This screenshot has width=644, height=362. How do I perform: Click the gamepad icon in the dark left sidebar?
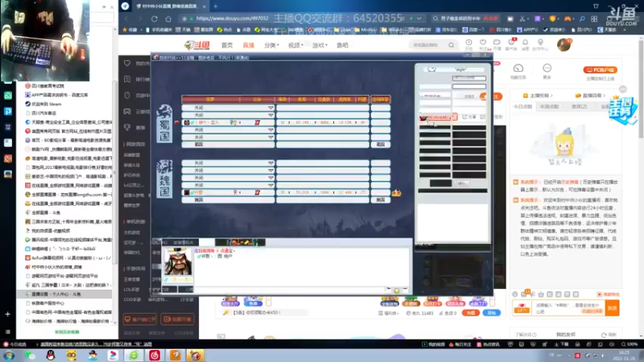point(127,111)
